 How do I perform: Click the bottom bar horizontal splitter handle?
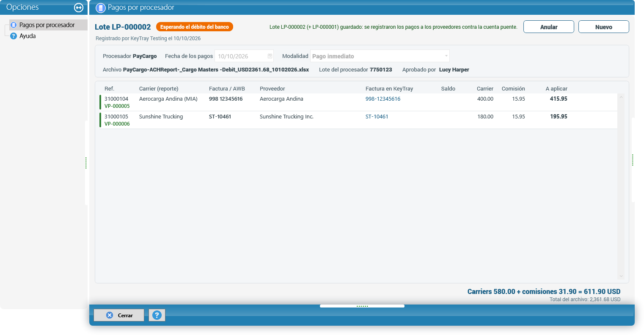click(362, 306)
